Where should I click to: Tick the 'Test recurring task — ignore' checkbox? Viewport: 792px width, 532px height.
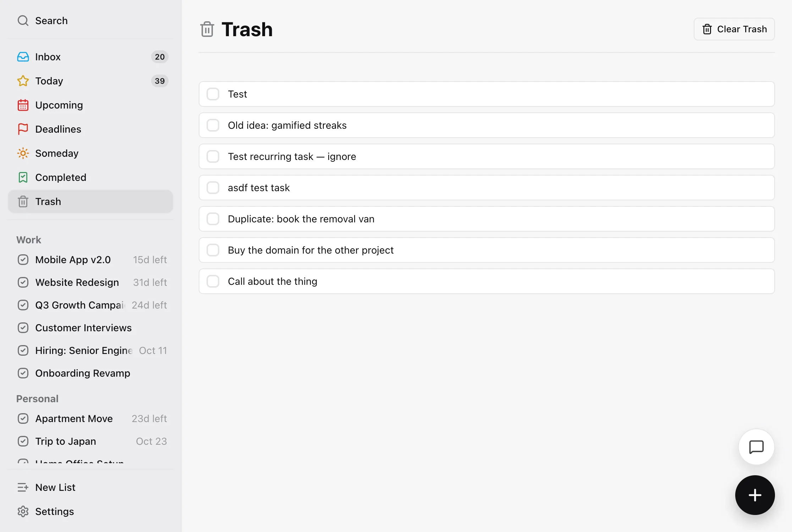point(213,156)
